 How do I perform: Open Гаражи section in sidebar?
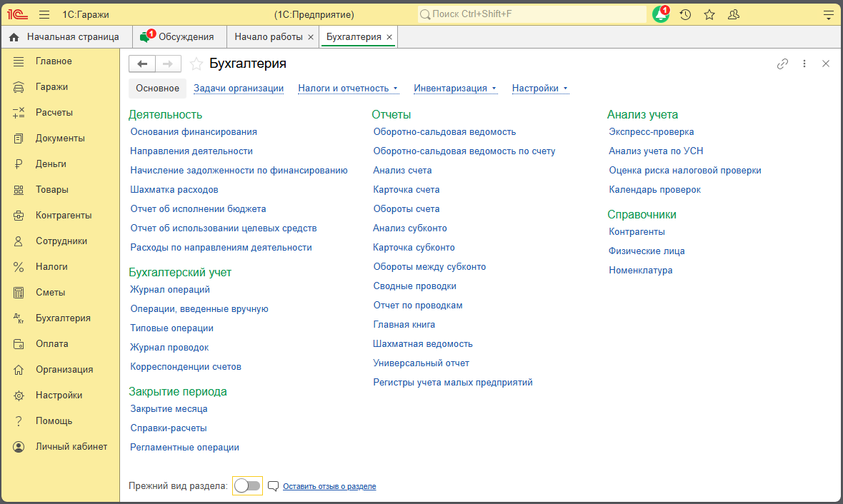click(x=51, y=87)
